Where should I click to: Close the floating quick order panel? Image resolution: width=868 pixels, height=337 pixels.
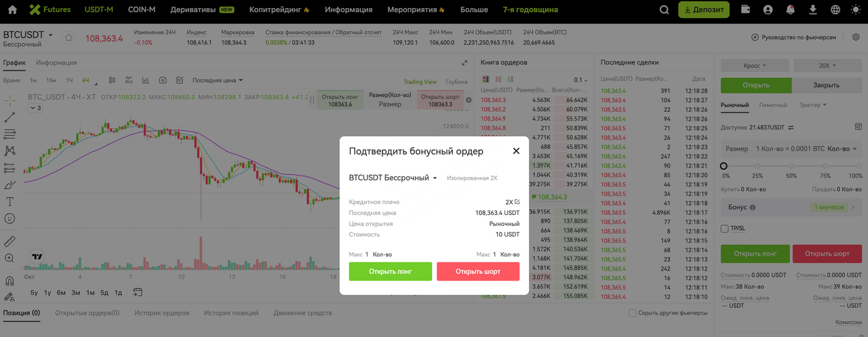(x=468, y=100)
